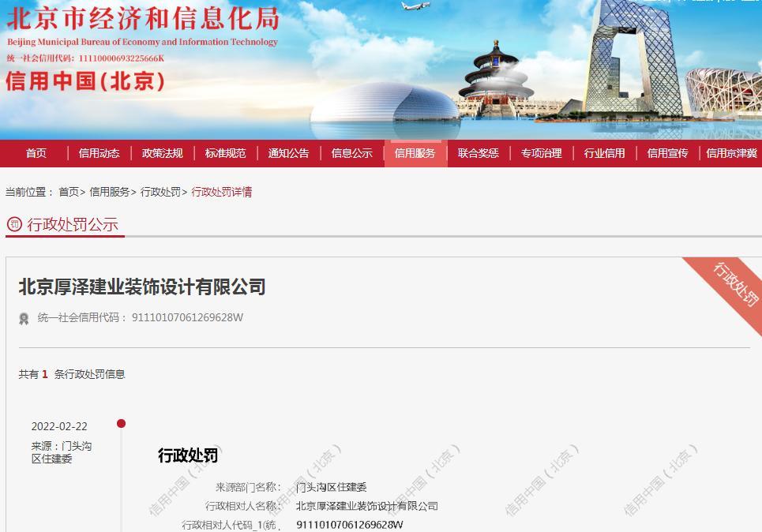Click the company name 北京厚泽建业装饰设计有限公司 heading
This screenshot has width=762, height=532.
142,287
